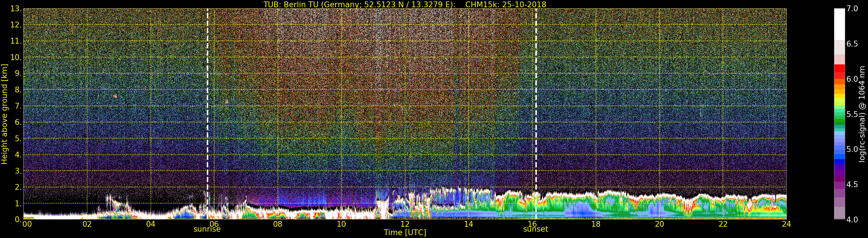Click the time axis tick "20"
This screenshot has width=868, height=238.
(659, 224)
